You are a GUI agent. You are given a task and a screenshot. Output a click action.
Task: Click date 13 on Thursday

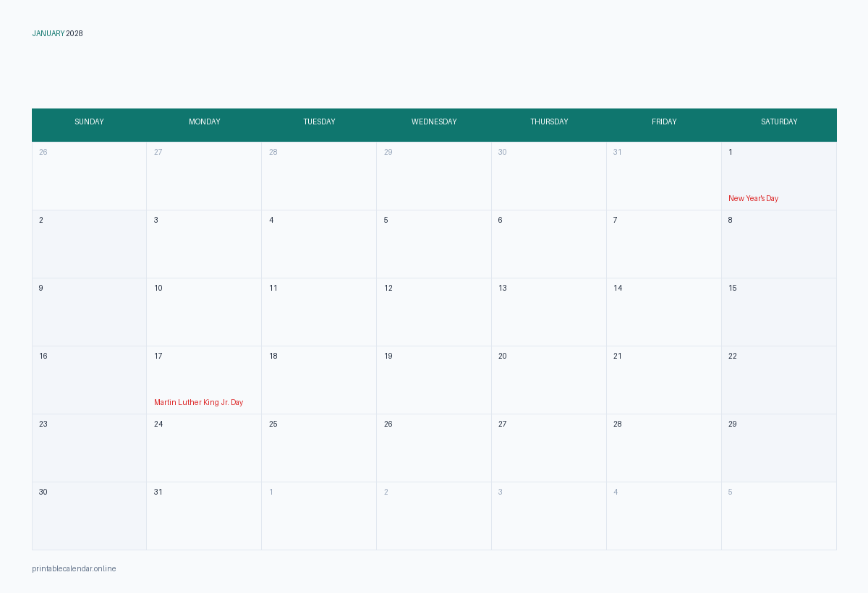coord(502,288)
